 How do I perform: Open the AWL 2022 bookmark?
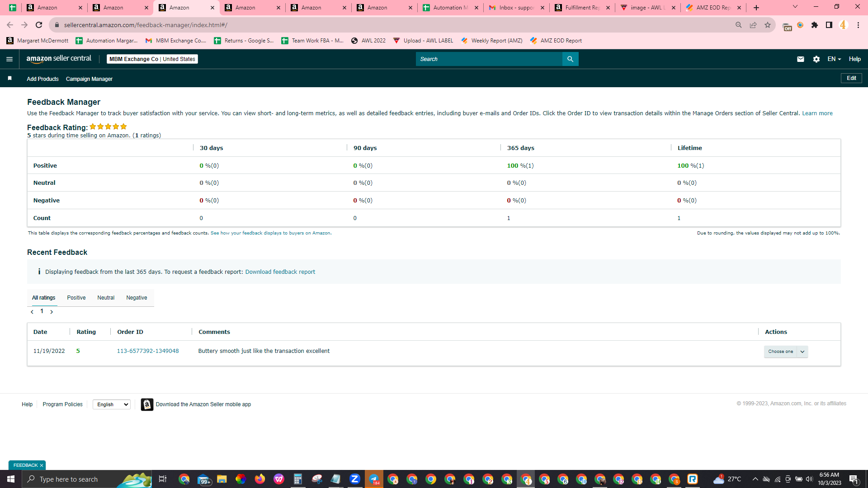point(368,41)
